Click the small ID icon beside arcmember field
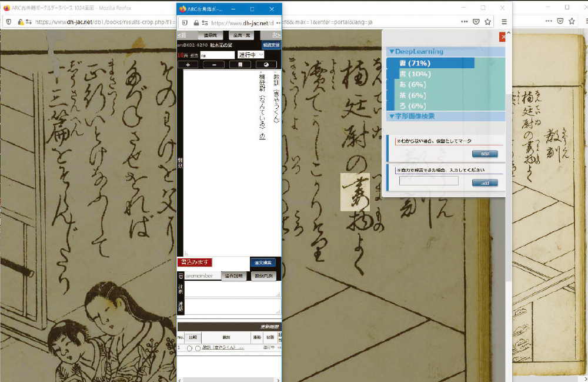This screenshot has width=588, height=382. point(181,276)
